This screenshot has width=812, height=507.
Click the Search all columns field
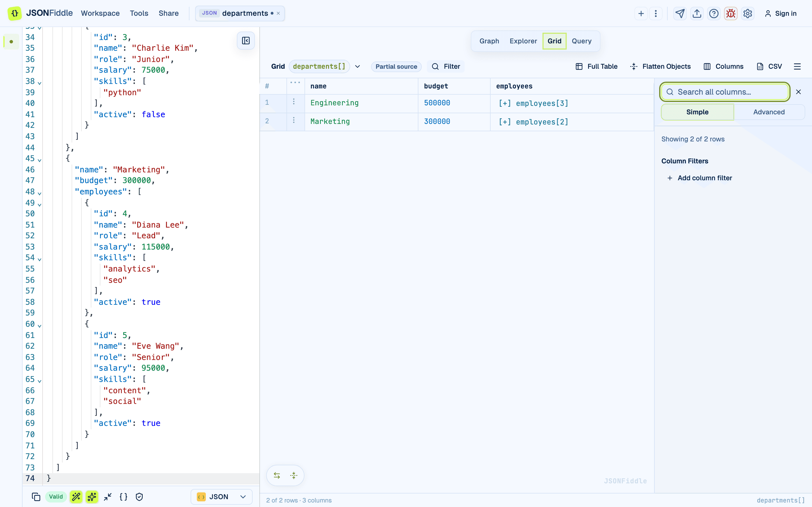click(x=725, y=92)
